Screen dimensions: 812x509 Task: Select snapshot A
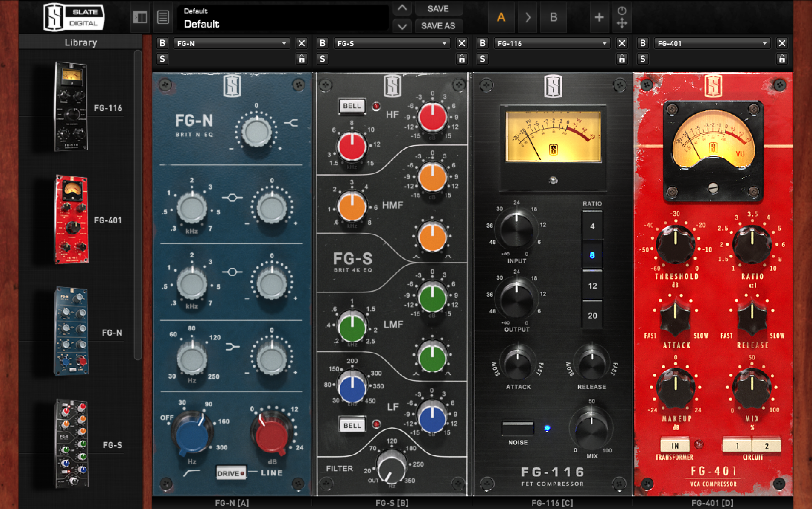coord(501,17)
